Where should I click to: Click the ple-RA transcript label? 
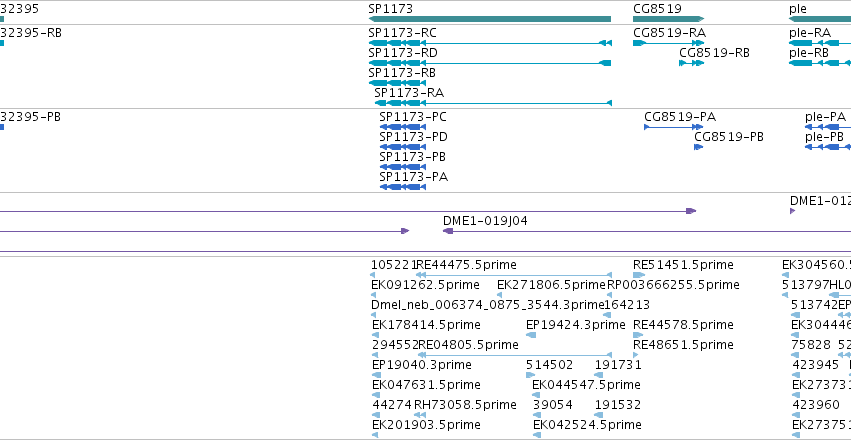tap(810, 33)
